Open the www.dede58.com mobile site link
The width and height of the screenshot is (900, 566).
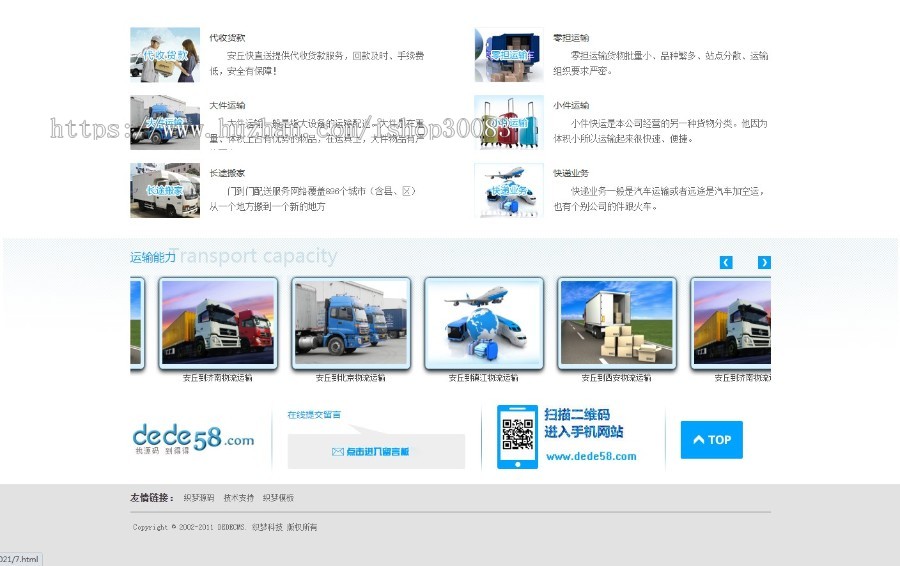591,457
